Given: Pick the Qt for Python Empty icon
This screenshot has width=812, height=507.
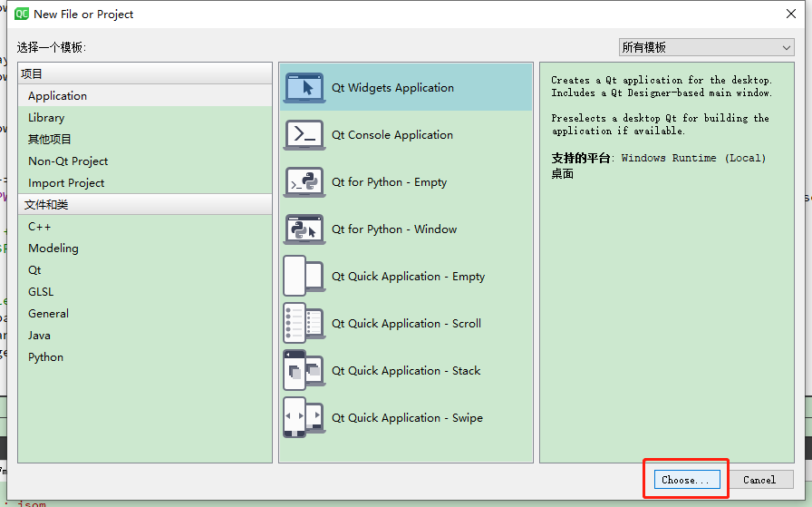Looking at the screenshot, I should pyautogui.click(x=304, y=182).
